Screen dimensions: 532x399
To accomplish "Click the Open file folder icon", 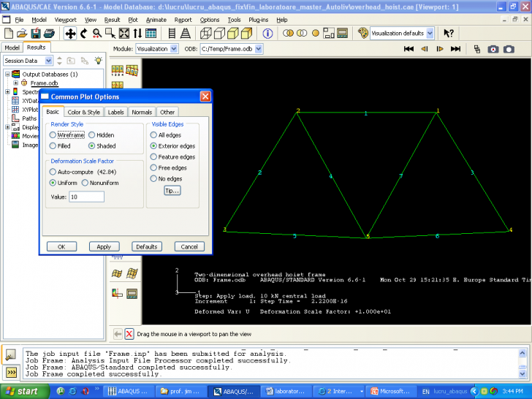I will [23, 34].
